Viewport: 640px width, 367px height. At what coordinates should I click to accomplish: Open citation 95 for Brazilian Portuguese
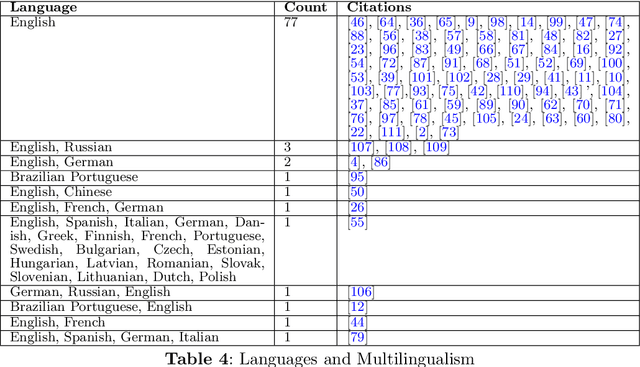pyautogui.click(x=357, y=177)
